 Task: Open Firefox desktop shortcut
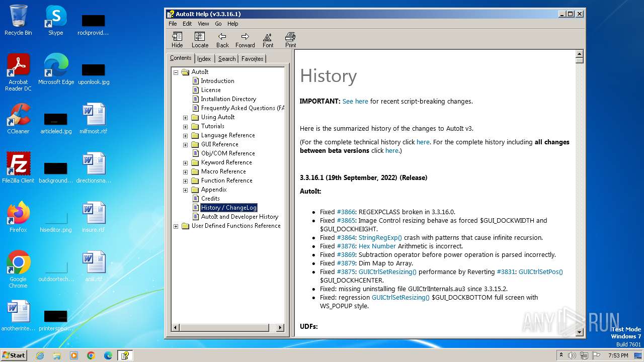(x=18, y=217)
